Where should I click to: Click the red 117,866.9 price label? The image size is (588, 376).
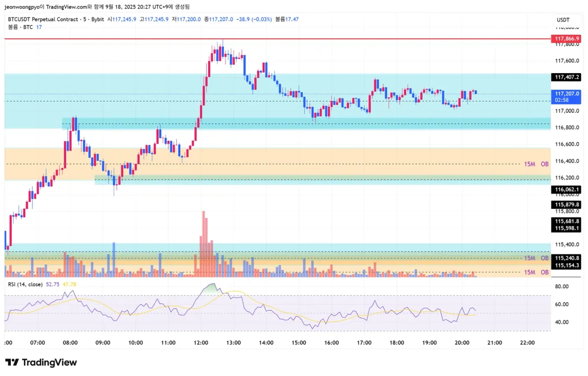point(566,38)
